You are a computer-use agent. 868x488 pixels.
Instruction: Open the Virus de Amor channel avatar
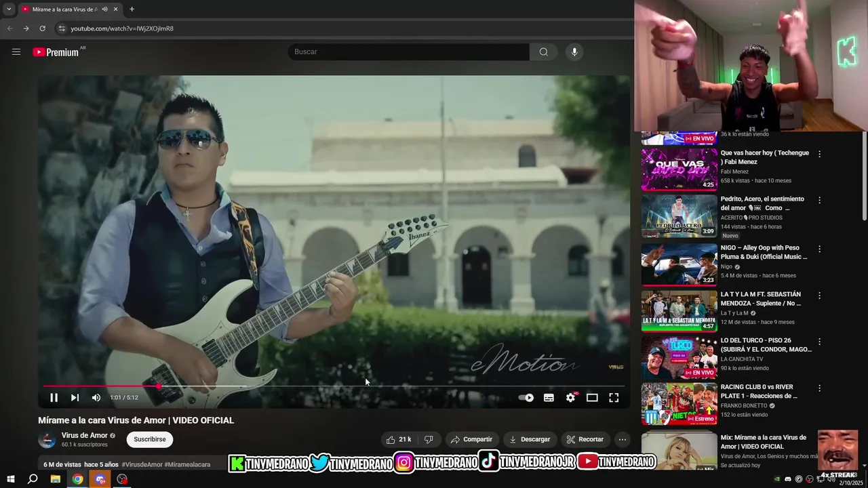pyautogui.click(x=47, y=439)
